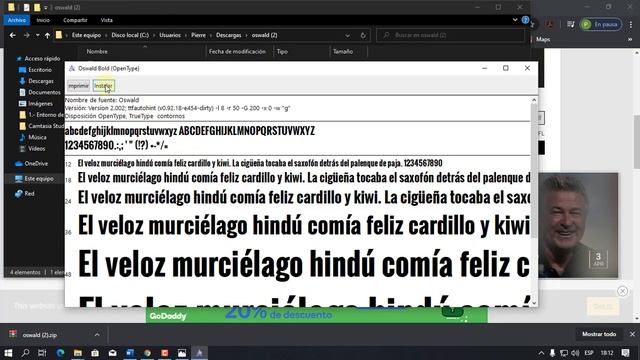Sort by Fecha de modificación column

[237, 51]
